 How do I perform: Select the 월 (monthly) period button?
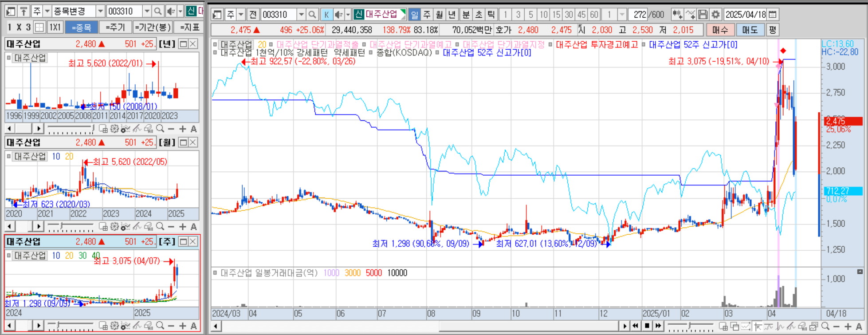(x=439, y=15)
